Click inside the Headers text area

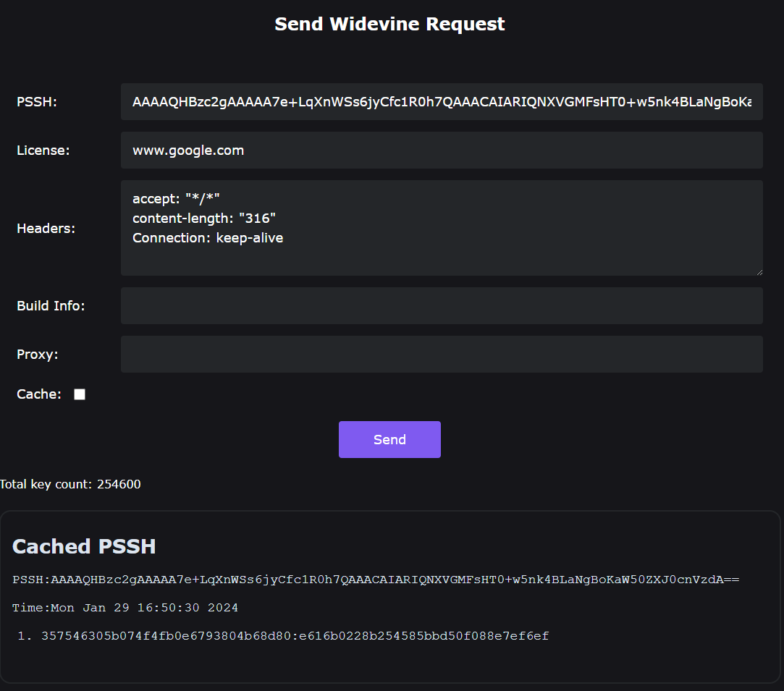point(442,228)
